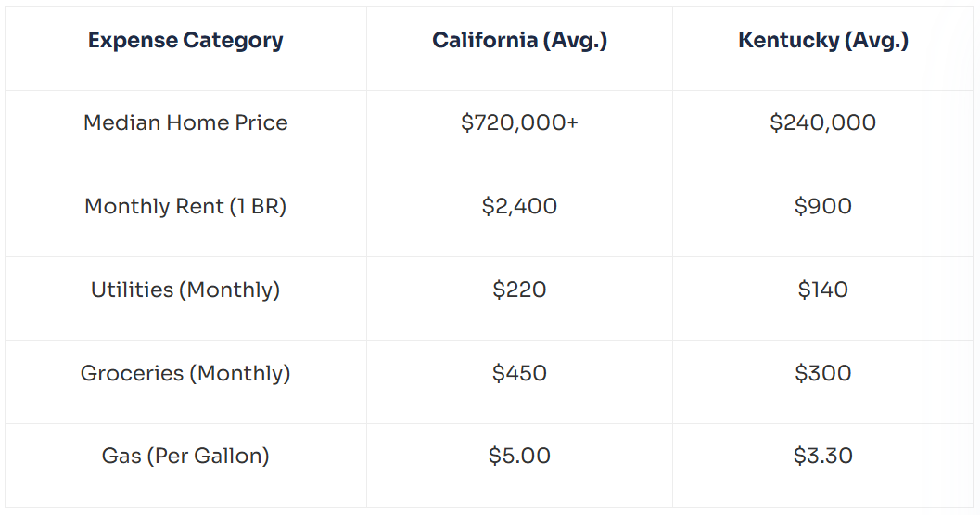Image resolution: width=980 pixels, height=515 pixels.
Task: Click the $3.30 Kentucky gas price
Action: click(x=823, y=456)
